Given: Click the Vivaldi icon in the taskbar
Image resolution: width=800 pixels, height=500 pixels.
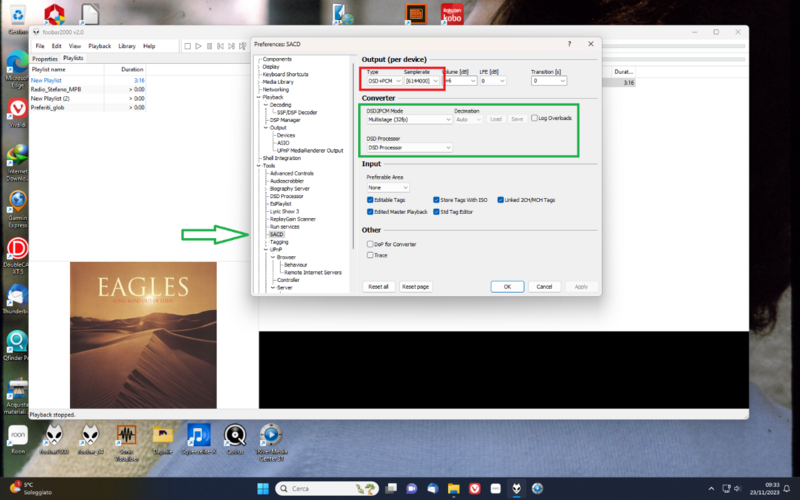Looking at the screenshot, I should pyautogui.click(x=474, y=488).
